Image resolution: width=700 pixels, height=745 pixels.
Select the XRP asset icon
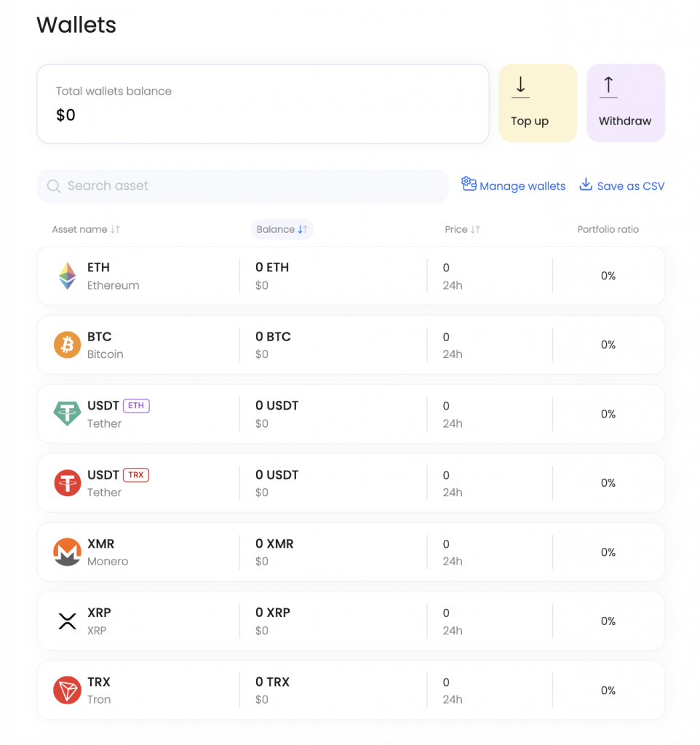(67, 621)
